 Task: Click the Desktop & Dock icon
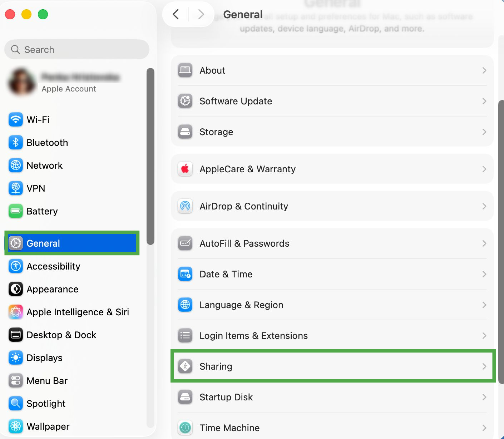click(x=16, y=335)
